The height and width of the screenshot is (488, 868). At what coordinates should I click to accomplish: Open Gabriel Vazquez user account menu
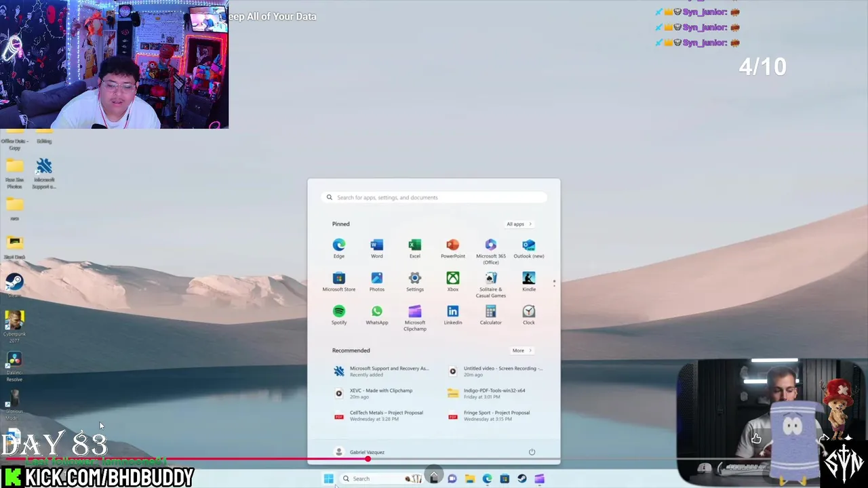[360, 452]
